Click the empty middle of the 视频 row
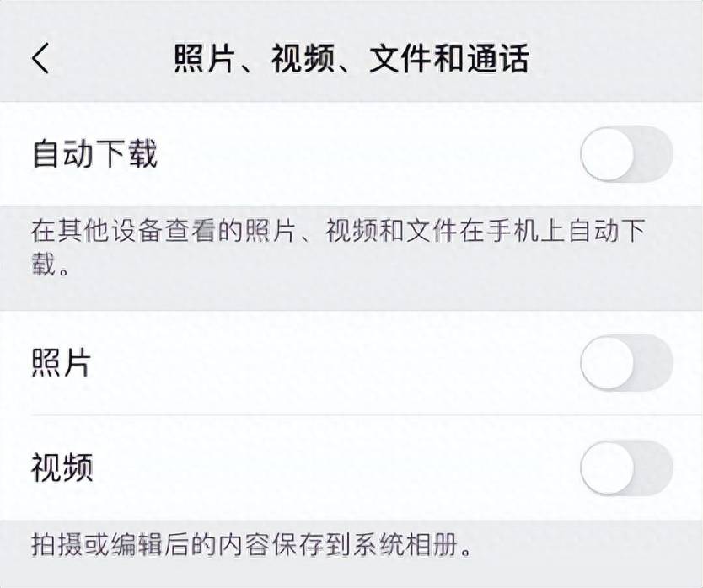 pos(337,468)
